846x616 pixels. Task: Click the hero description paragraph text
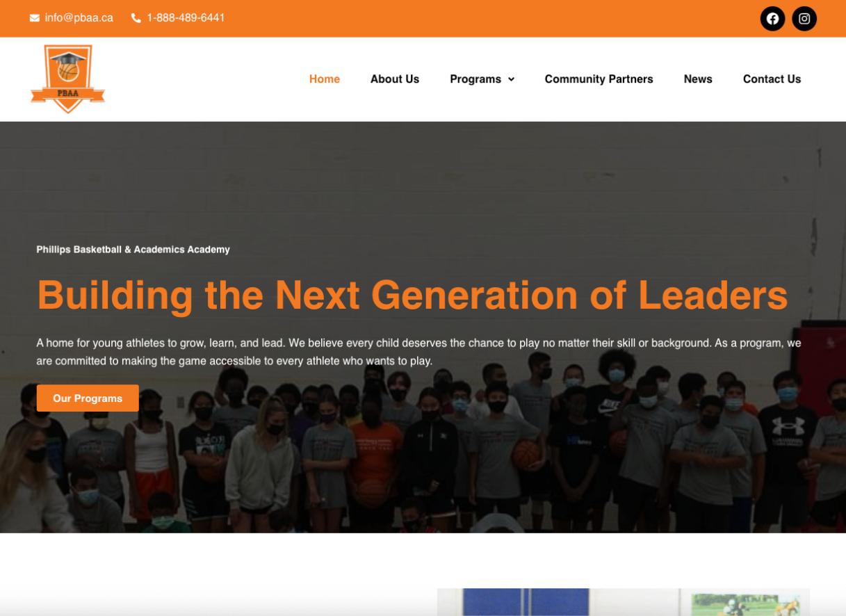(419, 352)
